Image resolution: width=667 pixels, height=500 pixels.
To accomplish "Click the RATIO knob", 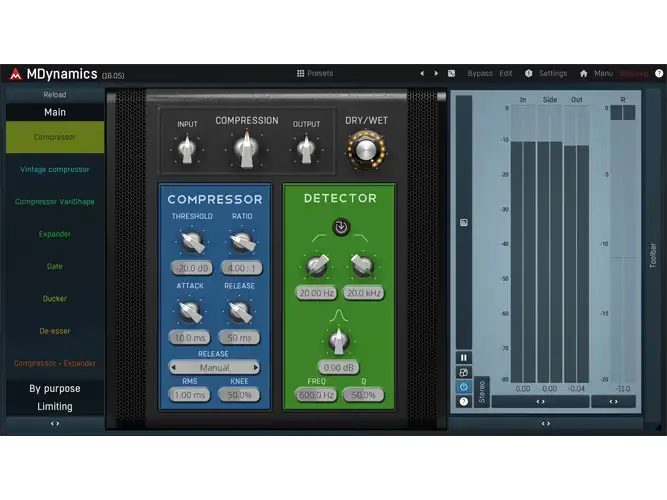I will click(x=242, y=242).
